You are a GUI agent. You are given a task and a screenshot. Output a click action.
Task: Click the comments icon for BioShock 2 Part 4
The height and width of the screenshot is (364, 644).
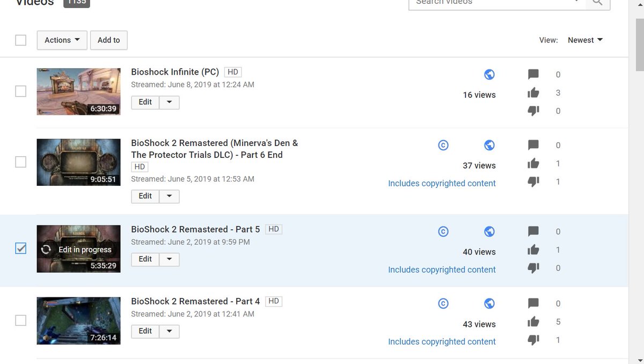(533, 303)
